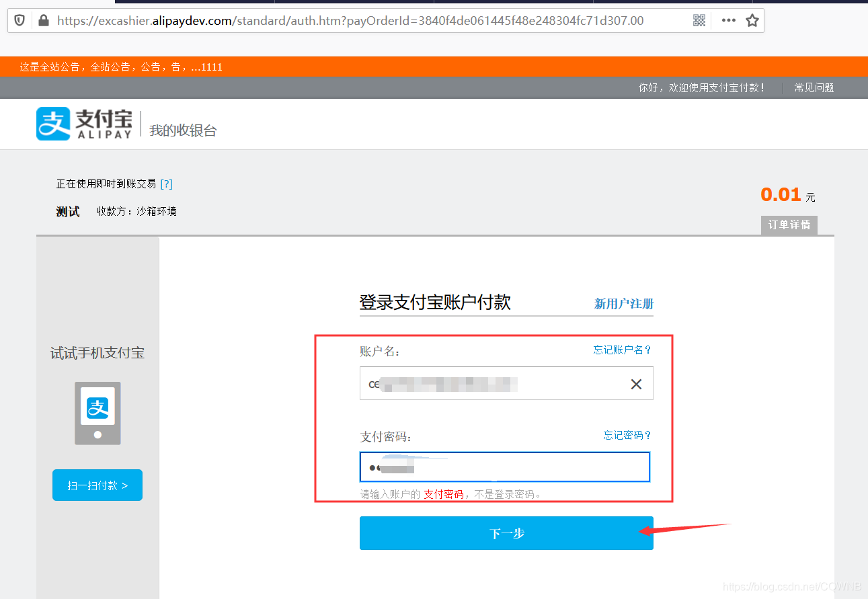Clear the account name field with X
868x599 pixels.
tap(636, 384)
